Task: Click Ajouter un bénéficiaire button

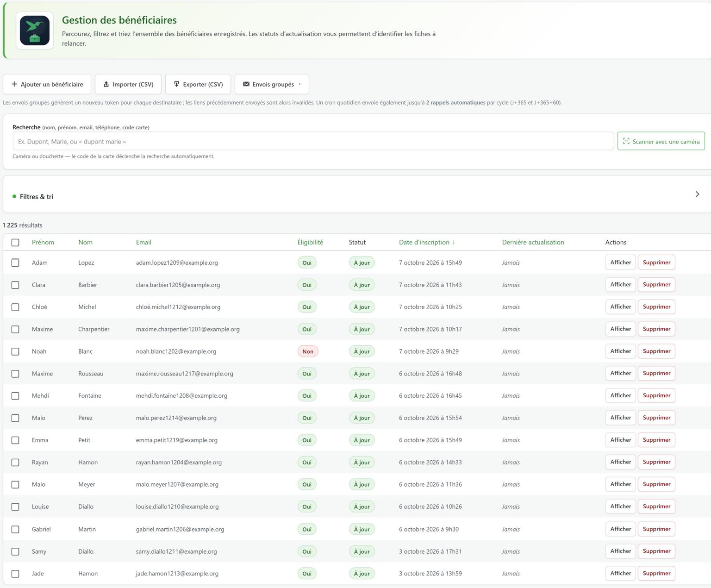Action: (x=47, y=84)
